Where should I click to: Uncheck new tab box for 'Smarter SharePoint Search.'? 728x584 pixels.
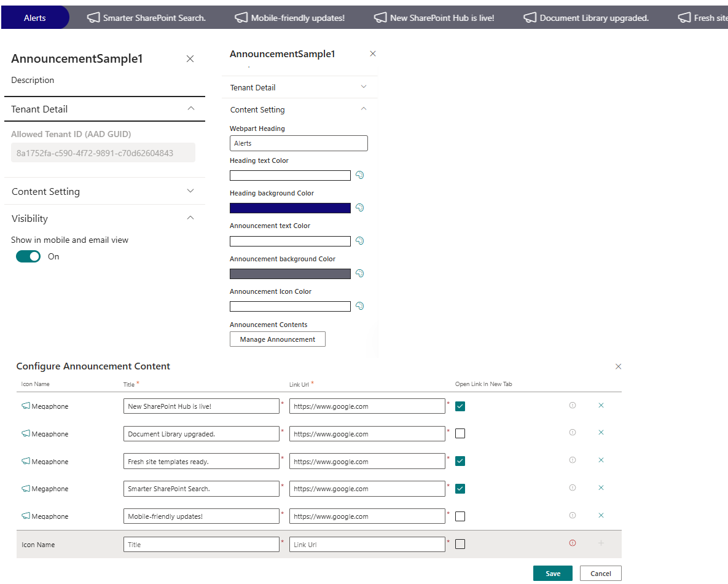tap(460, 489)
